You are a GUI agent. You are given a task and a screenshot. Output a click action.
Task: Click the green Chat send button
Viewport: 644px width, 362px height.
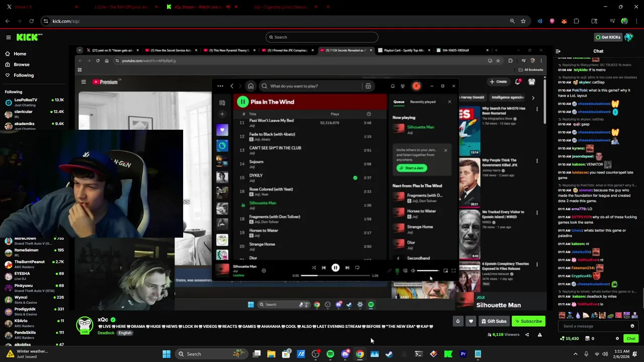631,338
